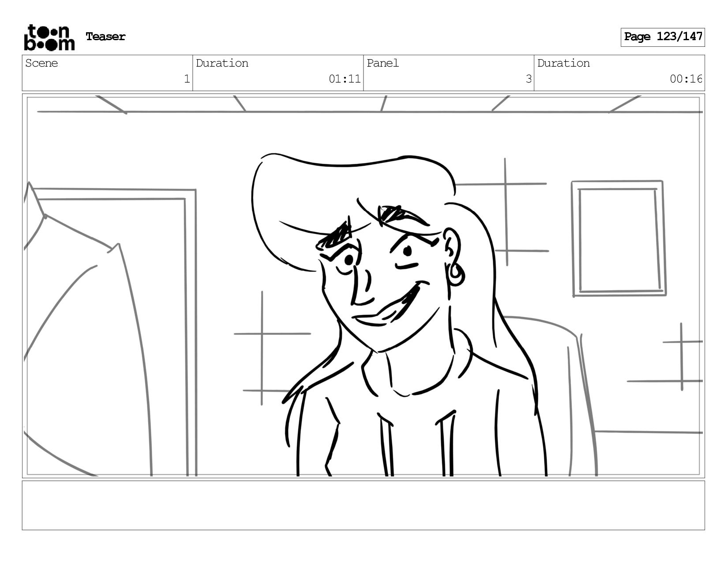Click the scene number value "1"
This screenshot has height=563, width=728.
tap(187, 79)
